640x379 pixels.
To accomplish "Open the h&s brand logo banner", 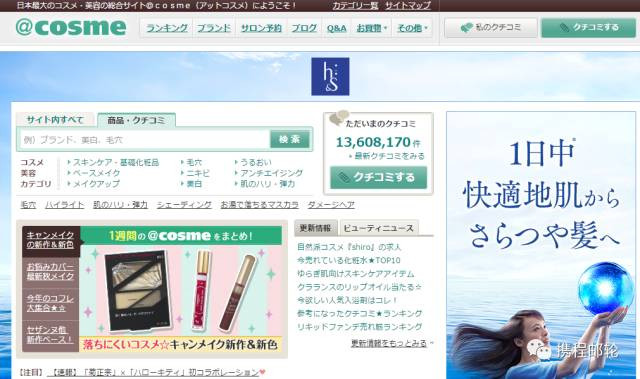I will tap(330, 76).
